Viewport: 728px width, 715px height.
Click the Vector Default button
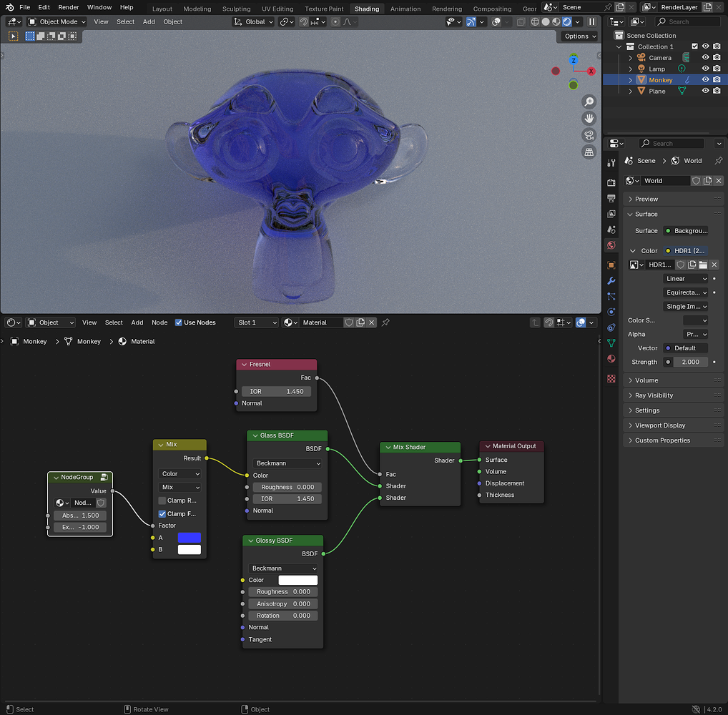click(686, 348)
